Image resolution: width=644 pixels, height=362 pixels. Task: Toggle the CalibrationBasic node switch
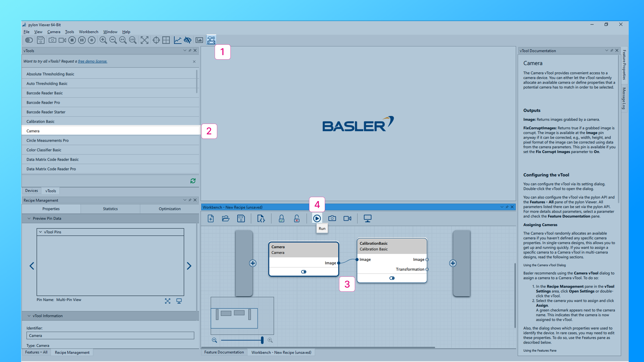pos(392,278)
